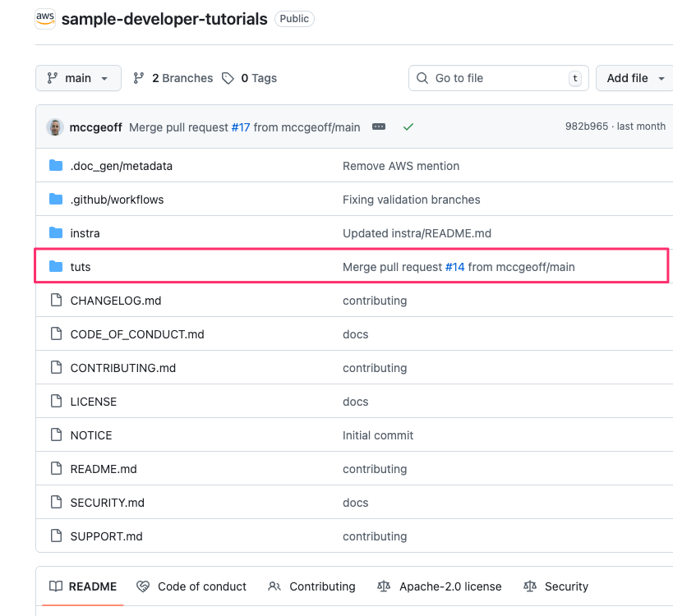The width and height of the screenshot is (673, 616).
Task: Open the CONTRIBUTING.md 'contributing' commit message
Action: (375, 368)
